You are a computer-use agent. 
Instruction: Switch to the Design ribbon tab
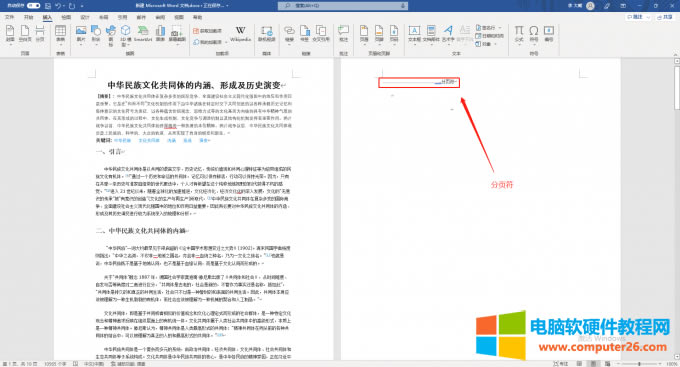point(85,17)
